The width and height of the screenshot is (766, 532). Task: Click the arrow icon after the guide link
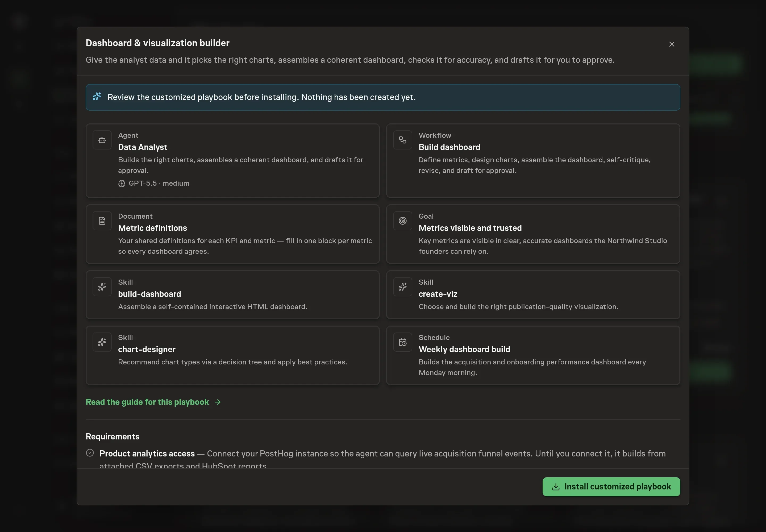click(x=218, y=402)
